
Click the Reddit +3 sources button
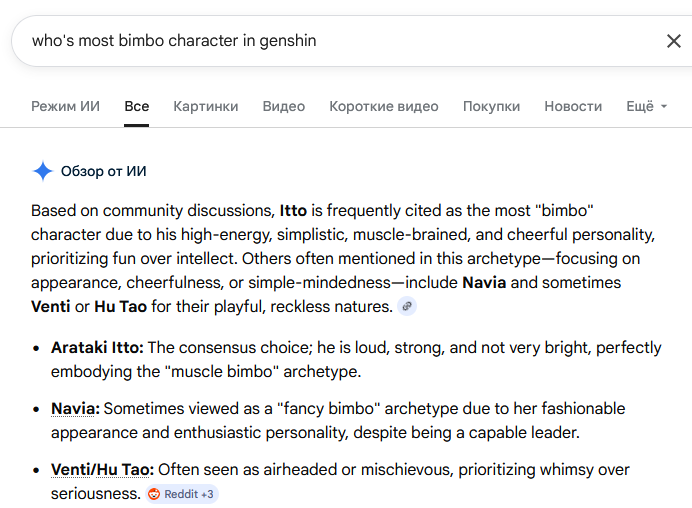(x=181, y=494)
